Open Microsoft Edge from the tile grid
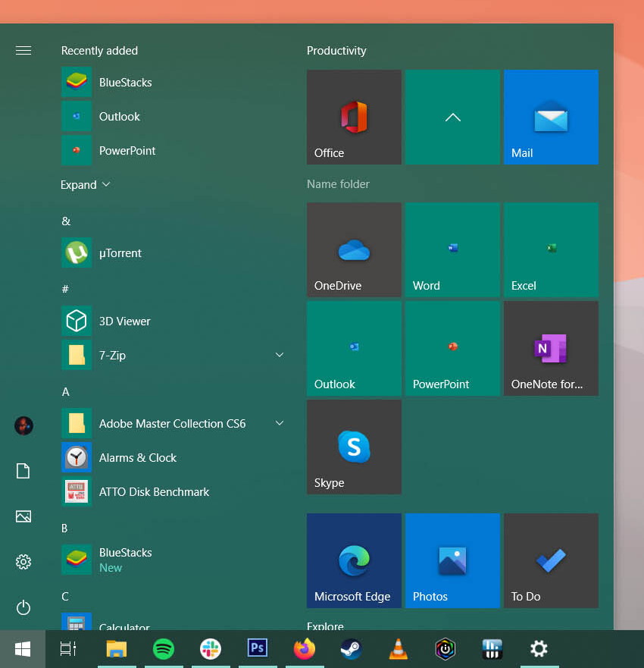Image resolution: width=644 pixels, height=668 pixels. tap(354, 560)
